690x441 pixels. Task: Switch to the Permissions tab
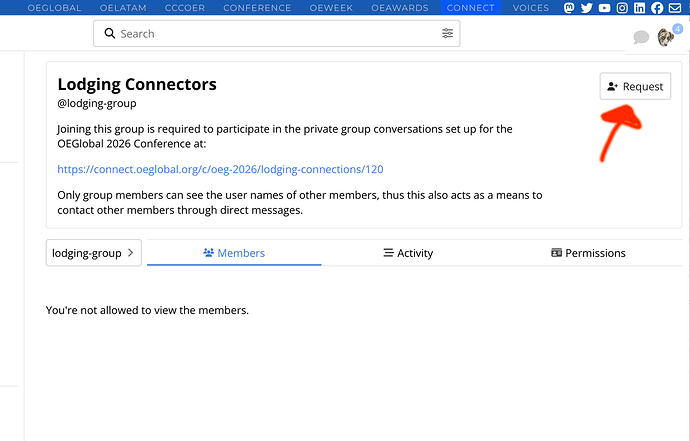(x=588, y=253)
